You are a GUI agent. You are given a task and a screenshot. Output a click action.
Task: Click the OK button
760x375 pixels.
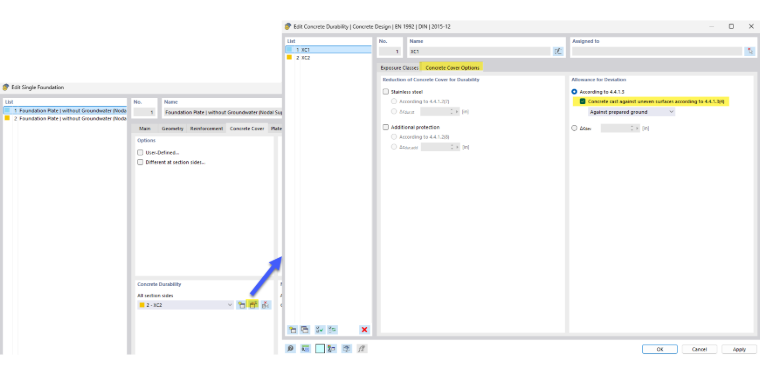[660, 349]
